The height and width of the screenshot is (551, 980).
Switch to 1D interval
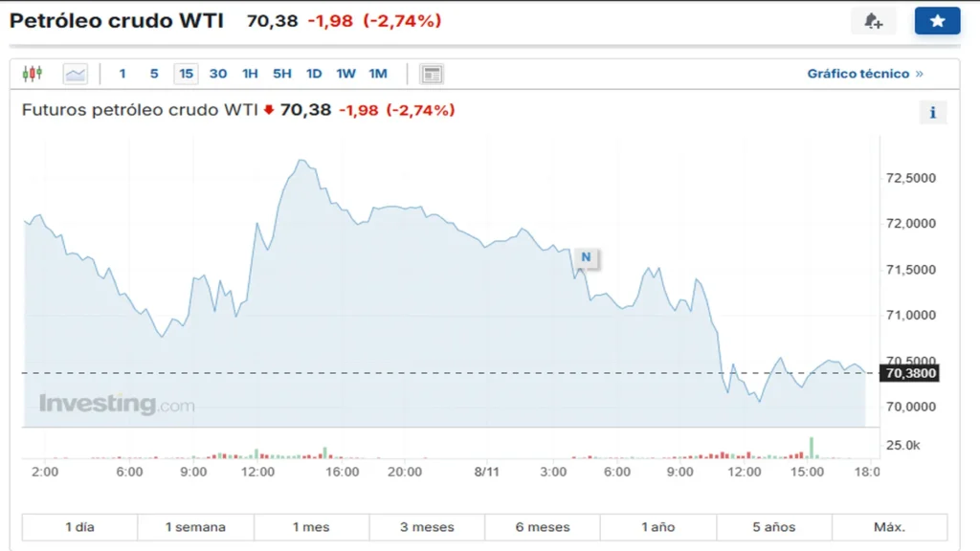tap(314, 74)
